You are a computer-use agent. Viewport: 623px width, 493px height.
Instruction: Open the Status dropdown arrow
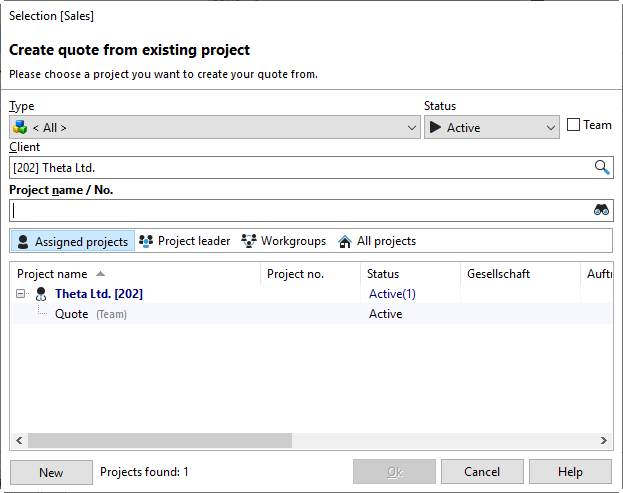(551, 127)
